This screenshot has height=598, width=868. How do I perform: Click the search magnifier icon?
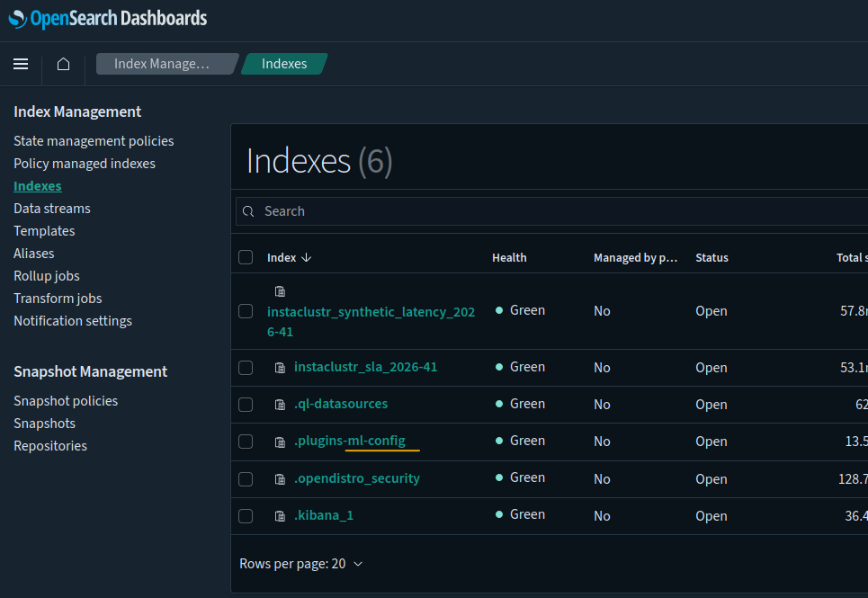pos(248,211)
